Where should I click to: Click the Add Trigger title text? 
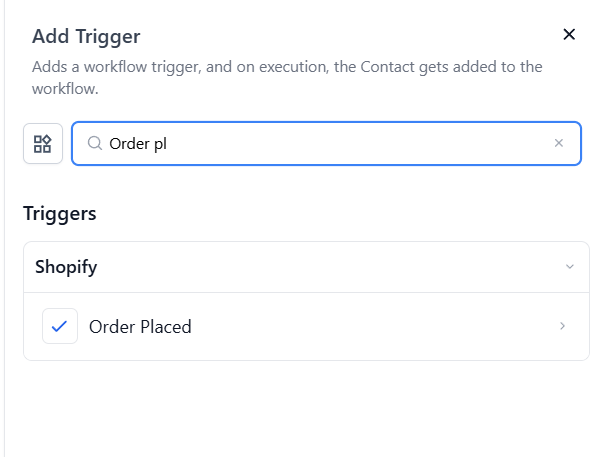(x=86, y=37)
